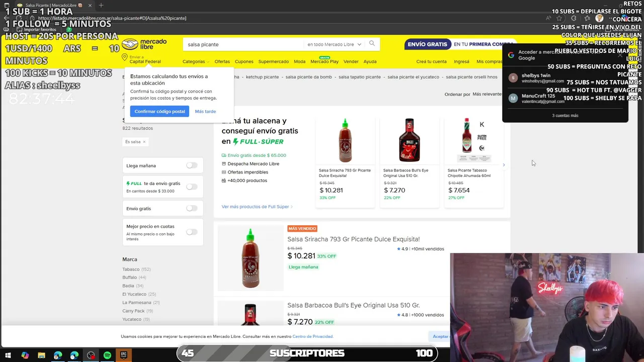Filter by brand 'Carry Pack (19)'
The width and height of the screenshot is (644, 362).
click(137, 311)
